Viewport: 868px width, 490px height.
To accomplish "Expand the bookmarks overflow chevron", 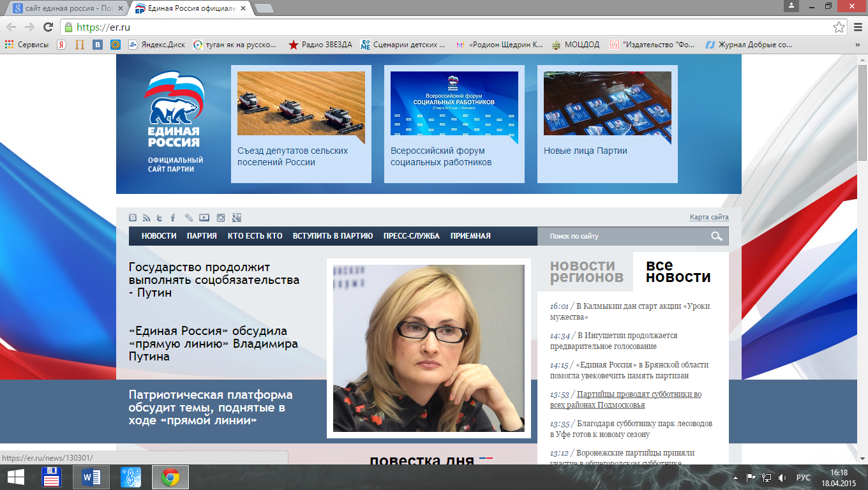I will 857,45.
